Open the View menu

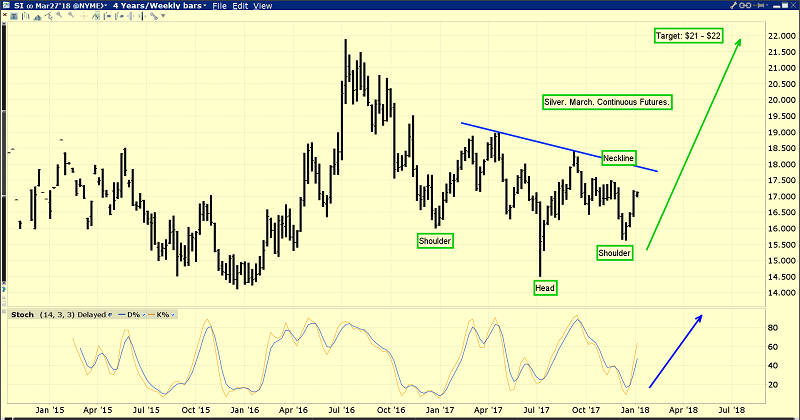coord(263,6)
